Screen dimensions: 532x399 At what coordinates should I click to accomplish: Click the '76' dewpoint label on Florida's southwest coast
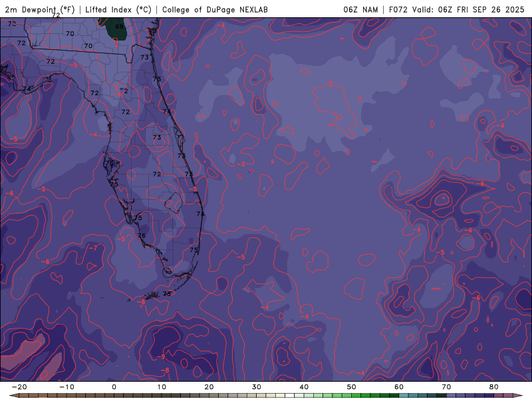(x=142, y=235)
